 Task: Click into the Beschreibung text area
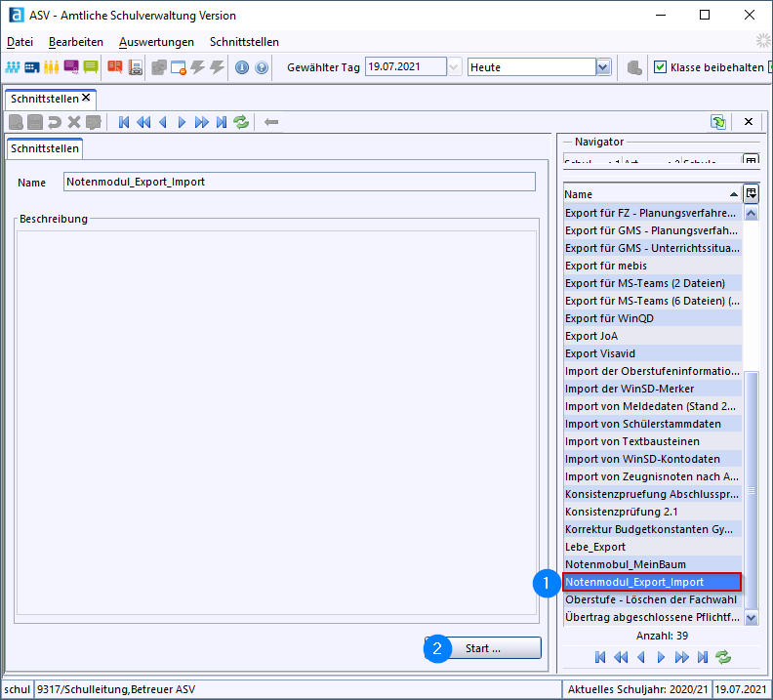click(276, 423)
